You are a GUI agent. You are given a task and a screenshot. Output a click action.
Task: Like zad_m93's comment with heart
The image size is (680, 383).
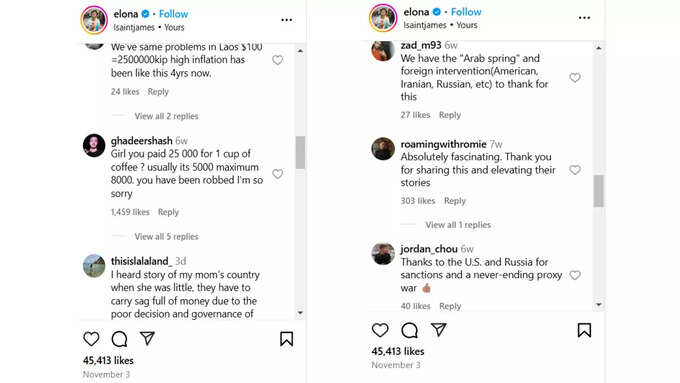click(575, 78)
